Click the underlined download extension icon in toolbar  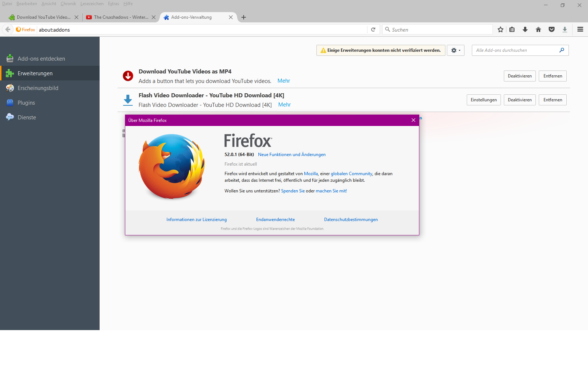(565, 30)
